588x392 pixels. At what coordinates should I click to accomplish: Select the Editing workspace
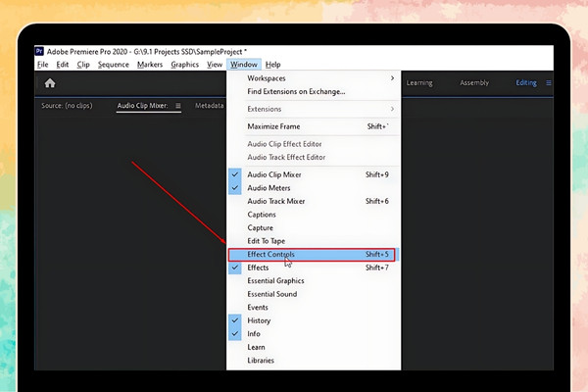coord(526,83)
